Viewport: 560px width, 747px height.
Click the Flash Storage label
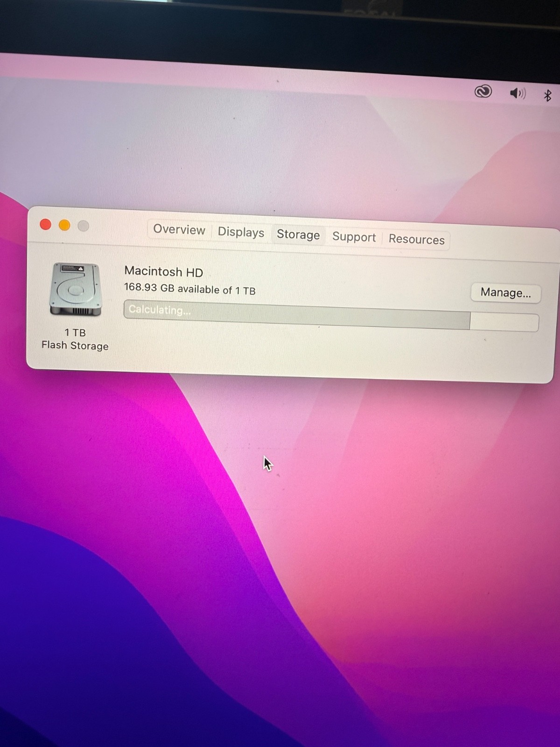click(75, 345)
